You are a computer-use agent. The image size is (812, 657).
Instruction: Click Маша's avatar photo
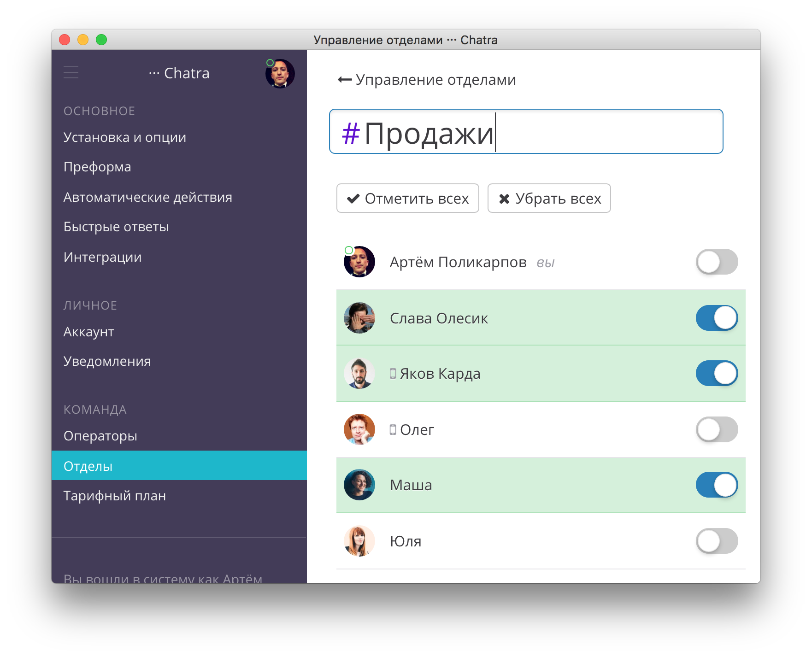359,485
